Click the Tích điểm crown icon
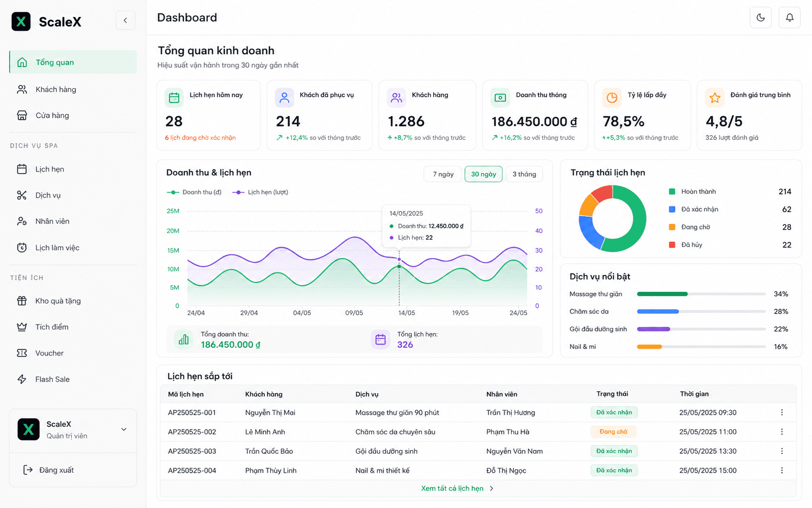 point(22,327)
